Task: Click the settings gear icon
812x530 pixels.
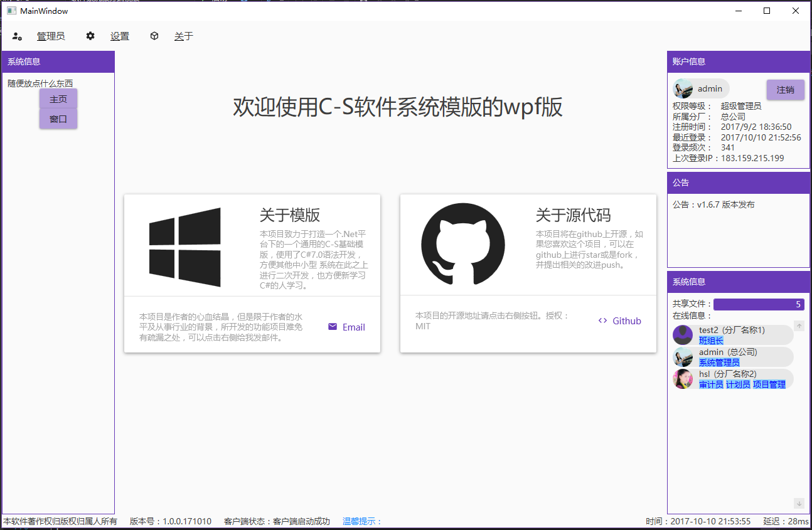Action: tap(90, 36)
